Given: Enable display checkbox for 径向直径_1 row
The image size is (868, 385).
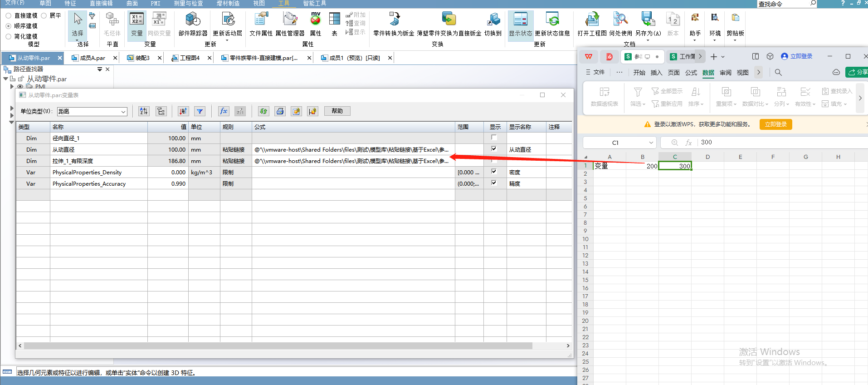Looking at the screenshot, I should pos(494,138).
